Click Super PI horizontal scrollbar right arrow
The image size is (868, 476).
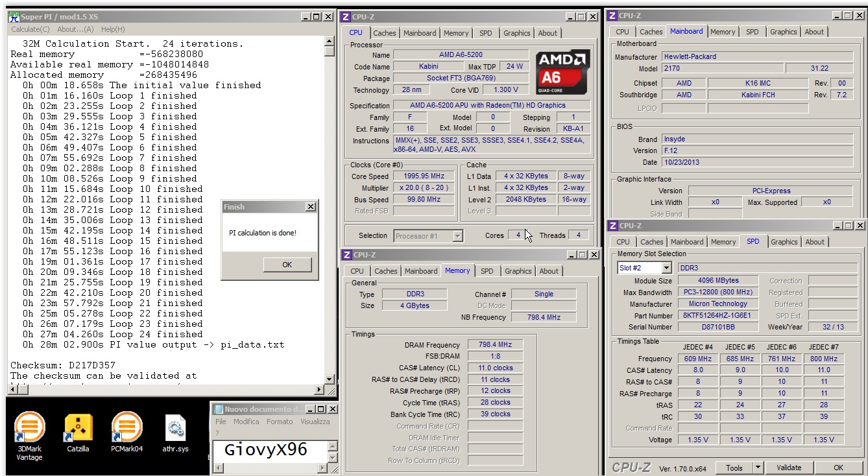coord(319,390)
